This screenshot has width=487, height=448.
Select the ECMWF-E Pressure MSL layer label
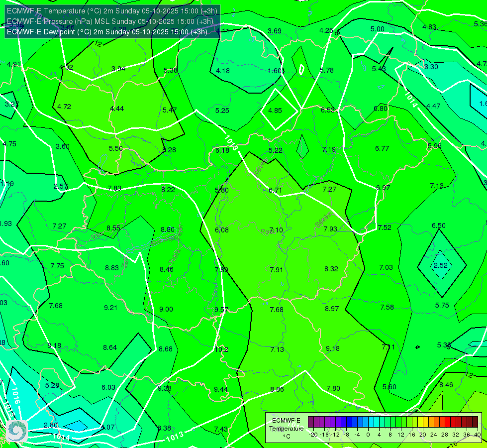click(110, 21)
